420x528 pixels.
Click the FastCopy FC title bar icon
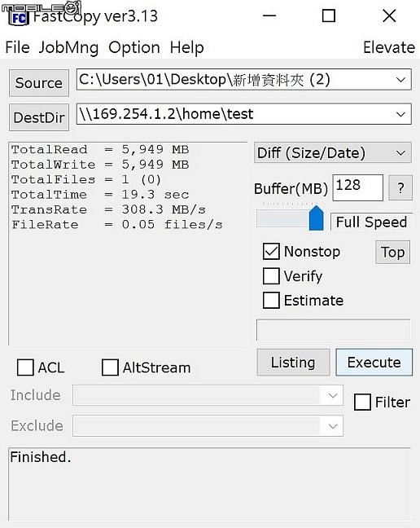coord(20,17)
